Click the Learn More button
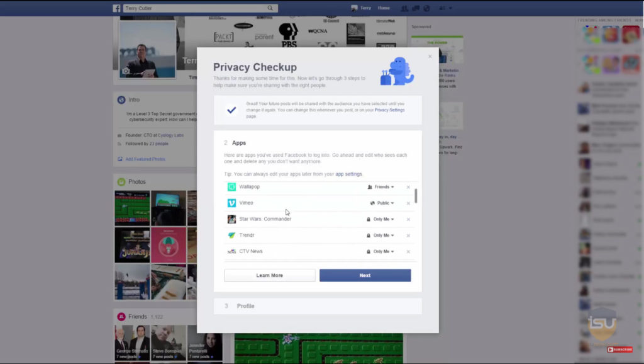Viewport: 644px width, 364px height. [269, 276]
